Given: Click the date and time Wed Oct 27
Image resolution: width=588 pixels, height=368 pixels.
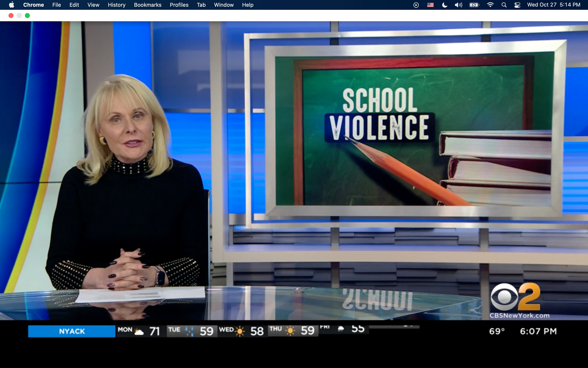Looking at the screenshot, I should click(554, 5).
